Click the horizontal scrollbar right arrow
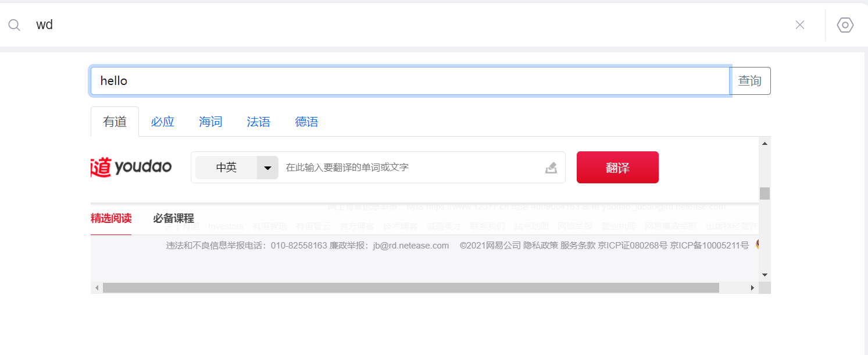Screen dimensions: 868x355 (752, 288)
